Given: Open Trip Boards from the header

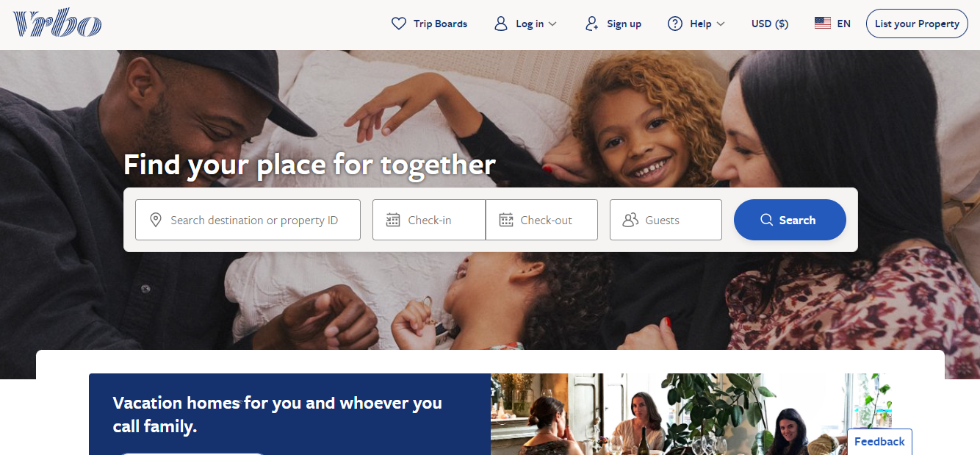Looking at the screenshot, I should (430, 24).
